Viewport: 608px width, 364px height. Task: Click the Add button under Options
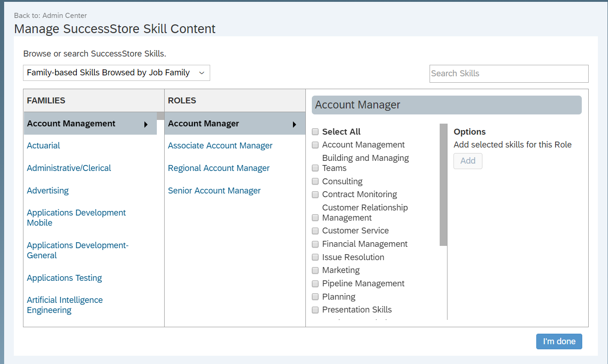(x=468, y=161)
